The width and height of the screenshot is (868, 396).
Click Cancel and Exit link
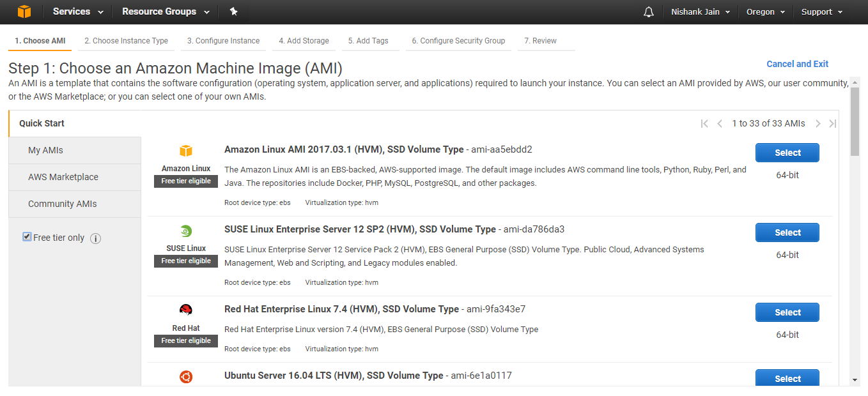click(x=798, y=64)
